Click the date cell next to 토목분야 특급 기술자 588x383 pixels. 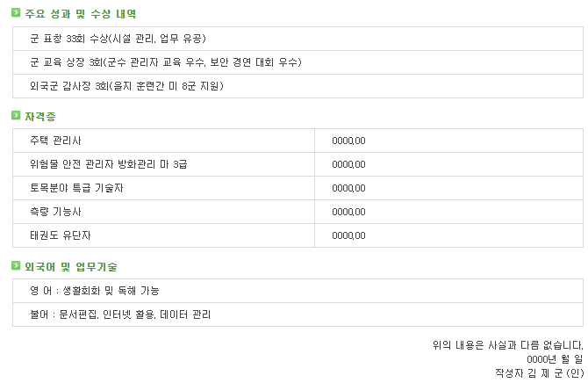tap(448, 188)
